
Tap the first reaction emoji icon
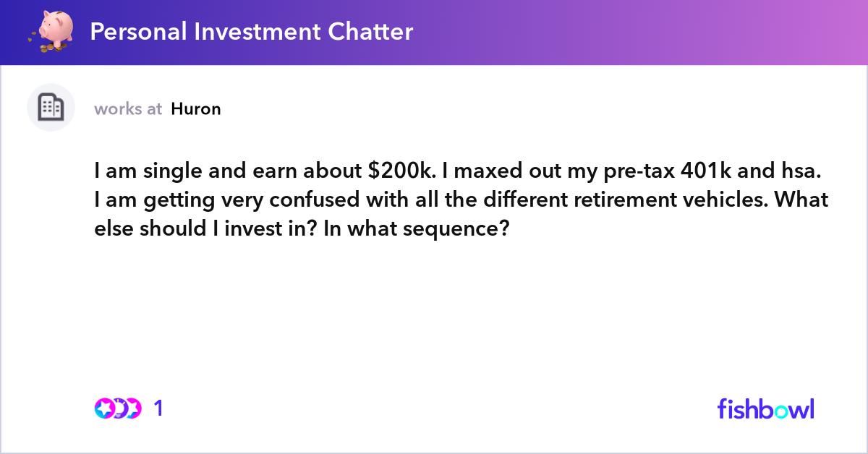[x=104, y=408]
